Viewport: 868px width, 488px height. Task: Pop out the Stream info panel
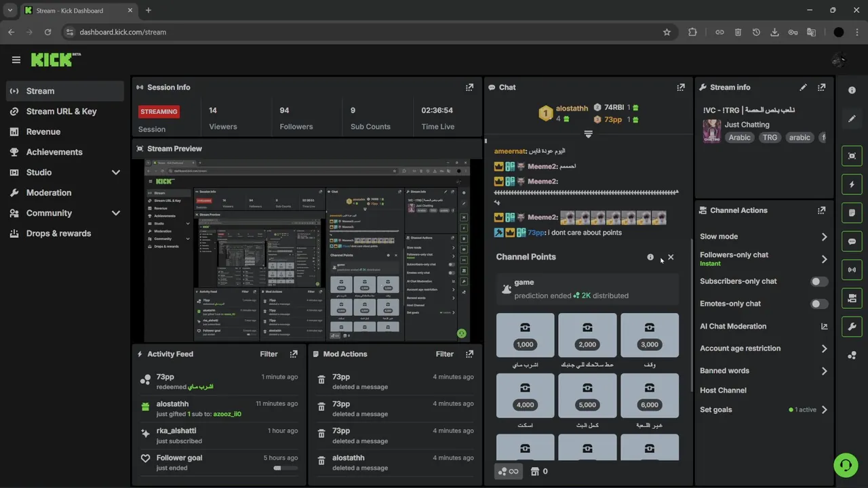coord(822,87)
